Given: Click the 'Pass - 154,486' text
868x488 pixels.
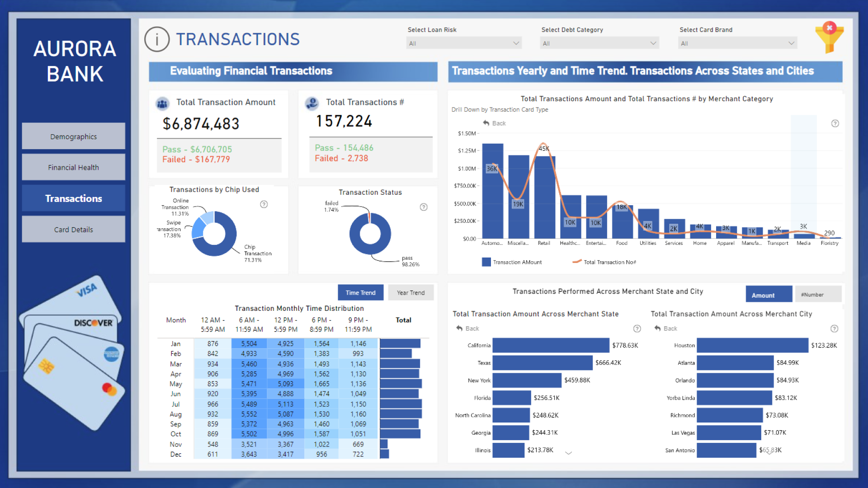Looking at the screenshot, I should pos(344,148).
